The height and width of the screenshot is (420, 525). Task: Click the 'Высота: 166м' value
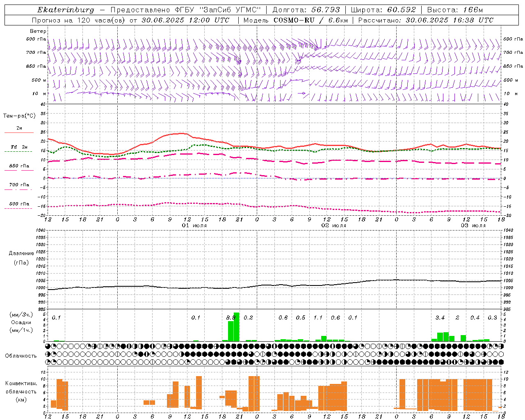tap(455, 10)
